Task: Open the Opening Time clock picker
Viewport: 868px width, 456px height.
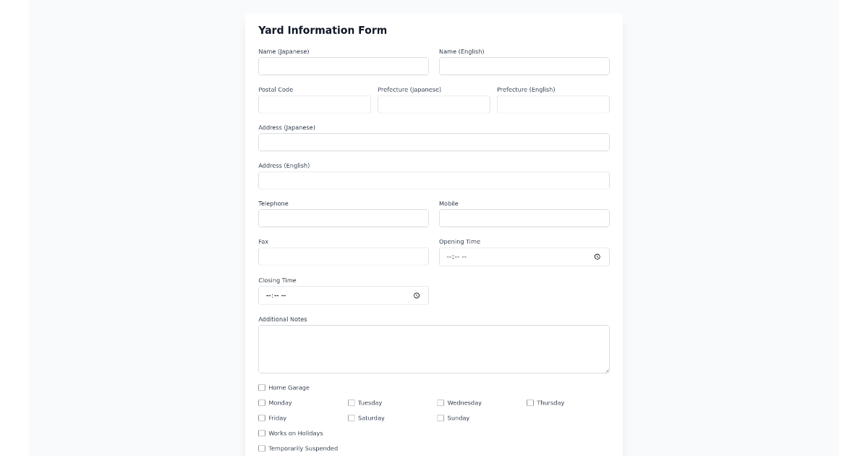Action: click(x=598, y=256)
